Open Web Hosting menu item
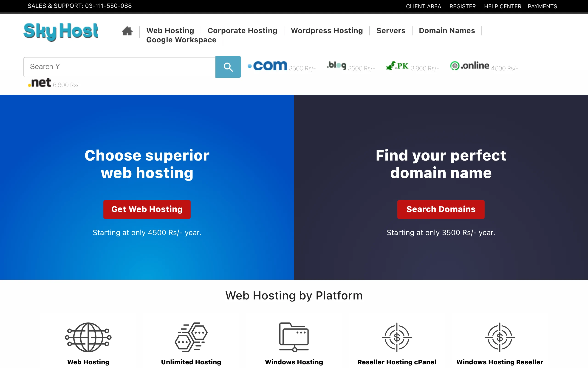 [170, 31]
